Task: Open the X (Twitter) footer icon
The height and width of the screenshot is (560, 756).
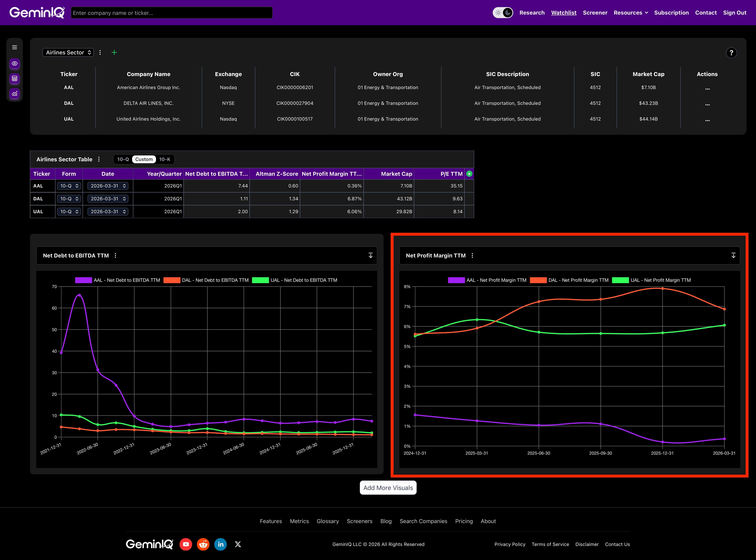Action: click(x=238, y=544)
